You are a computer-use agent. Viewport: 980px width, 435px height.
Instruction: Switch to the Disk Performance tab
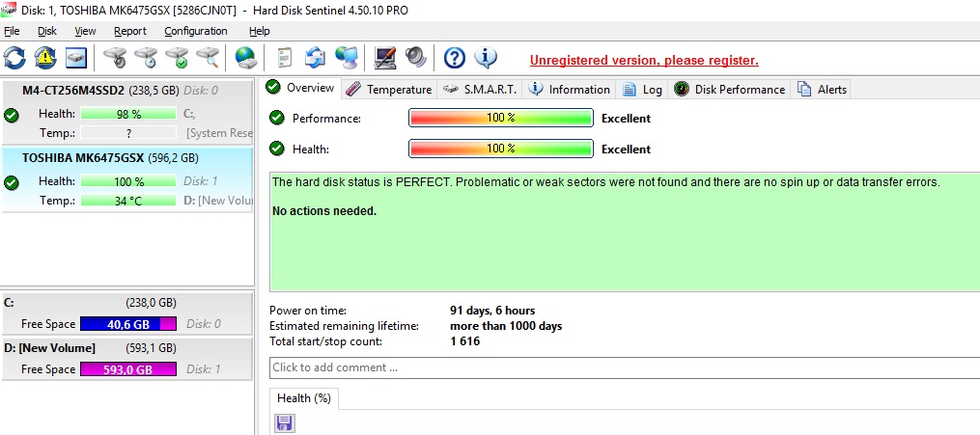[729, 90]
